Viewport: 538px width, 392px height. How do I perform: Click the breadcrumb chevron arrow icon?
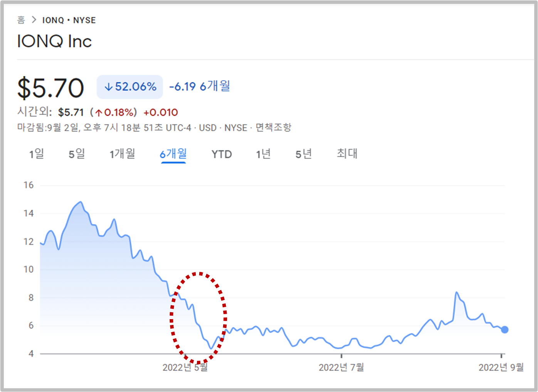pos(34,20)
